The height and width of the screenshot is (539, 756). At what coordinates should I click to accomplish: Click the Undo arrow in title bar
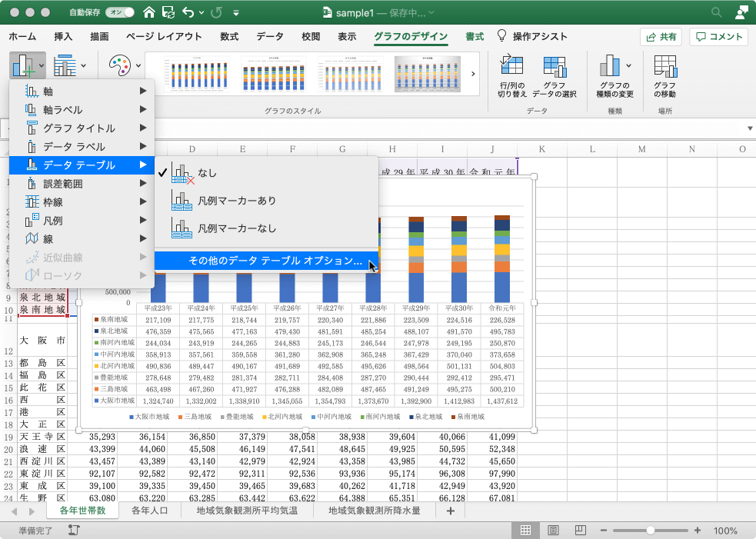pos(188,13)
